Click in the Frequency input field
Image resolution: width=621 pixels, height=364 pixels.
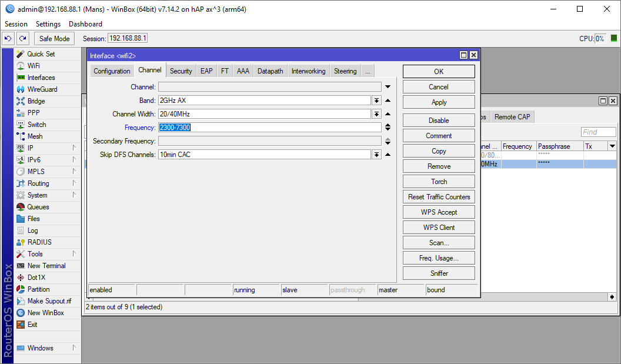270,128
